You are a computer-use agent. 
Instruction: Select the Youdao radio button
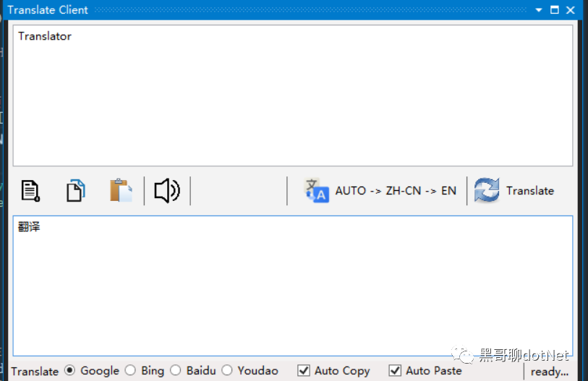227,370
